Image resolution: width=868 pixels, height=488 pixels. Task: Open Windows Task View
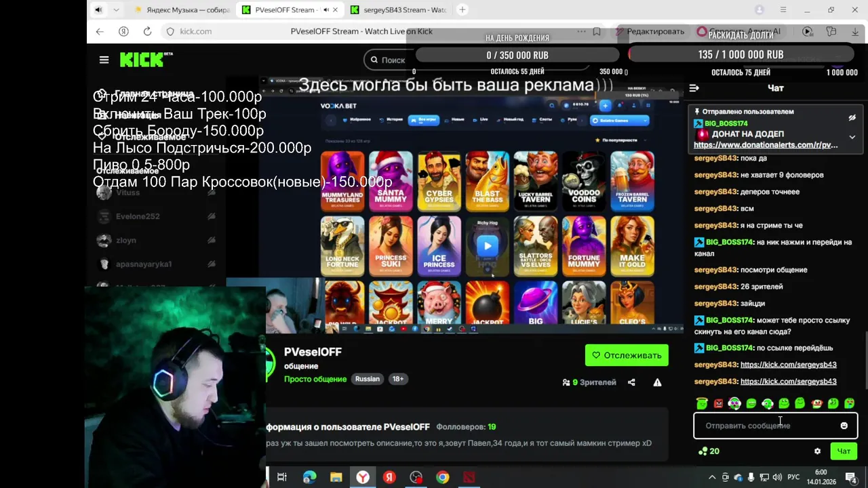282,477
